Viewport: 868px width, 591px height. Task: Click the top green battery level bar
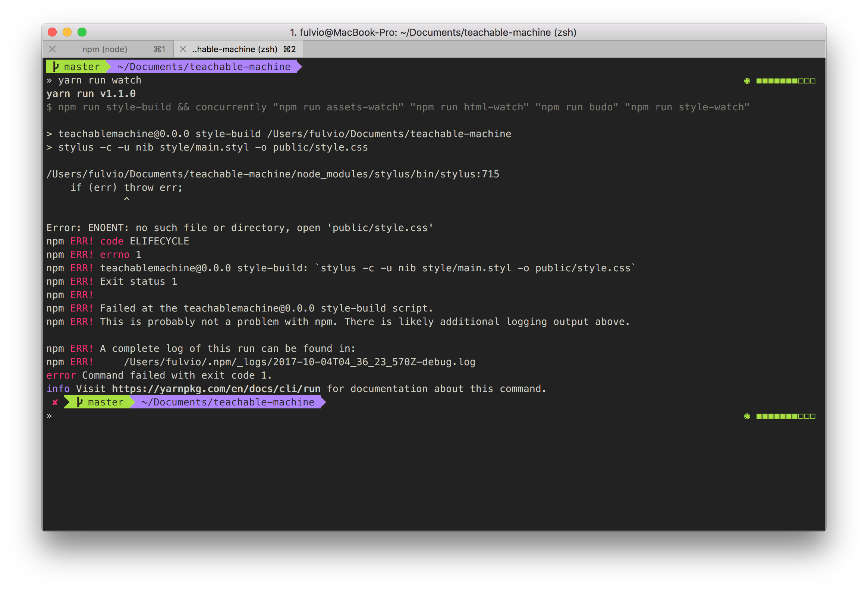pos(786,81)
